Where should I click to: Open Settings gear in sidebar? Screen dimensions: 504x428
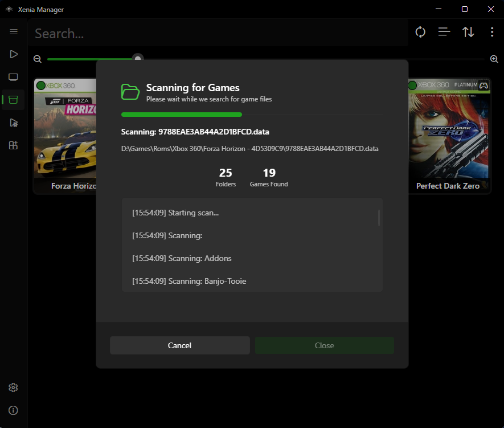13,388
